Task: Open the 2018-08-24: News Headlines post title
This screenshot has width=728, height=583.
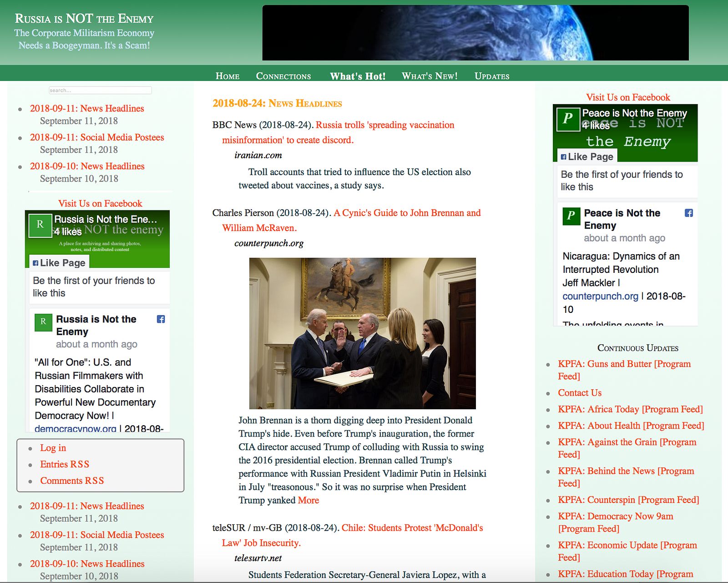Action: [277, 103]
